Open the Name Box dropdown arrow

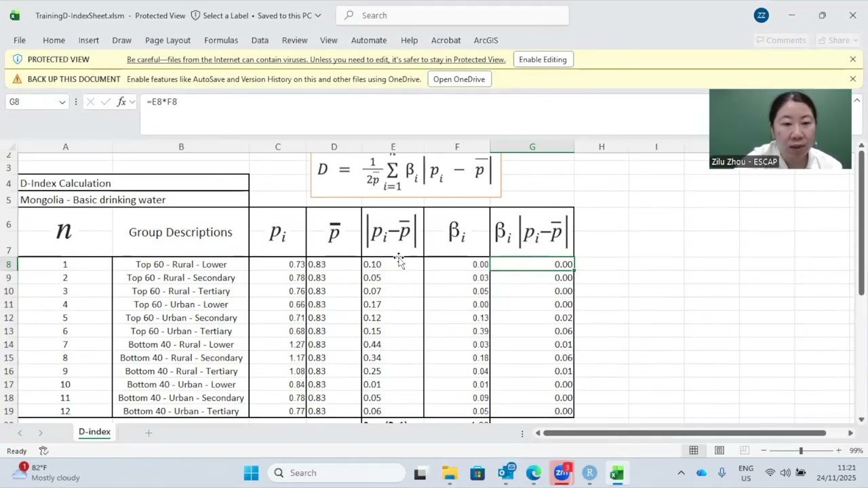click(62, 102)
